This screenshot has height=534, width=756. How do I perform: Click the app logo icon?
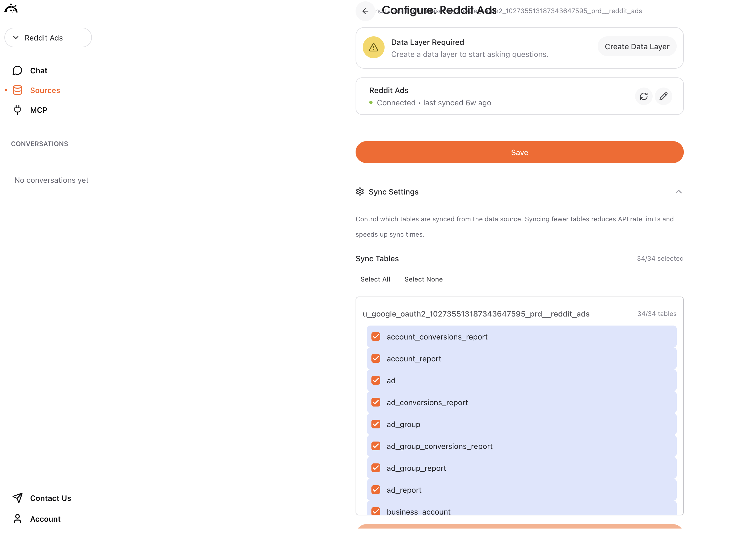[11, 8]
